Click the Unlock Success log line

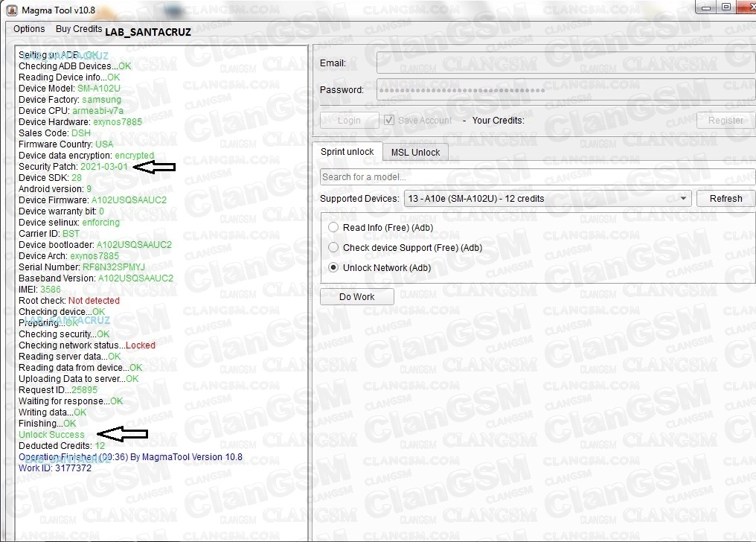(x=51, y=435)
